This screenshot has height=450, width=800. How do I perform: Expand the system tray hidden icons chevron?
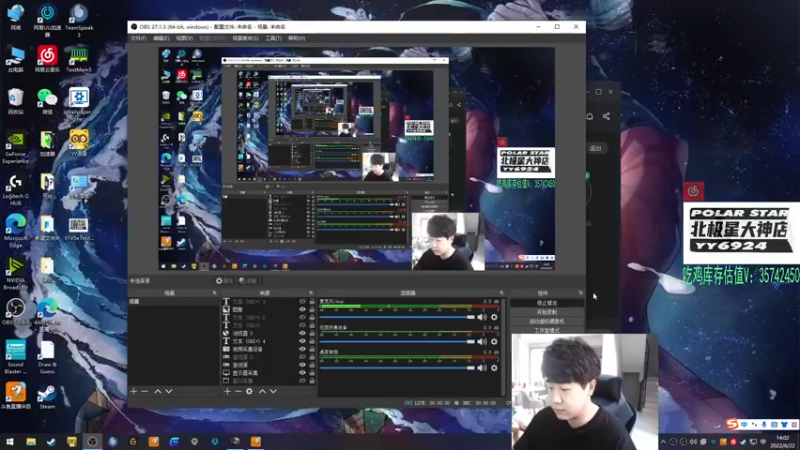(x=663, y=442)
